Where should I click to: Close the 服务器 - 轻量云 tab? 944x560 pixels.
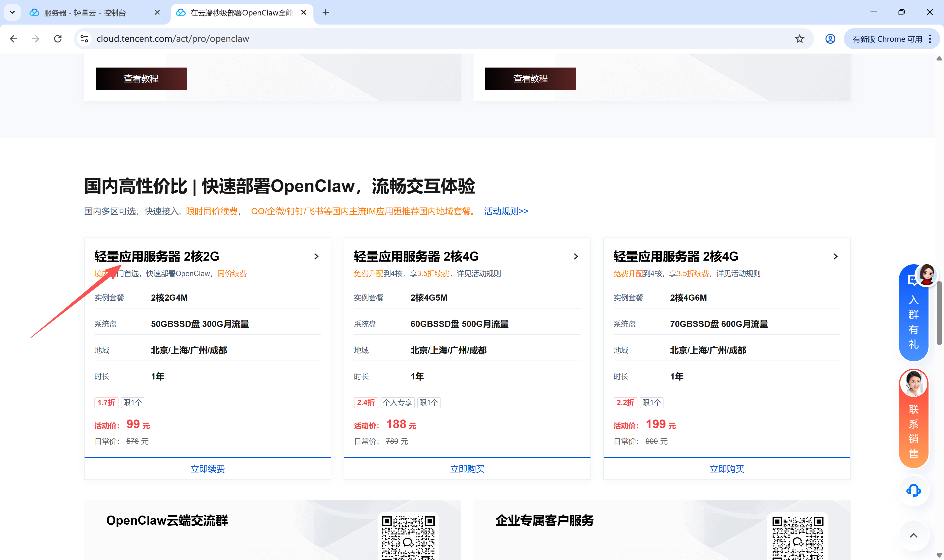pyautogui.click(x=158, y=13)
